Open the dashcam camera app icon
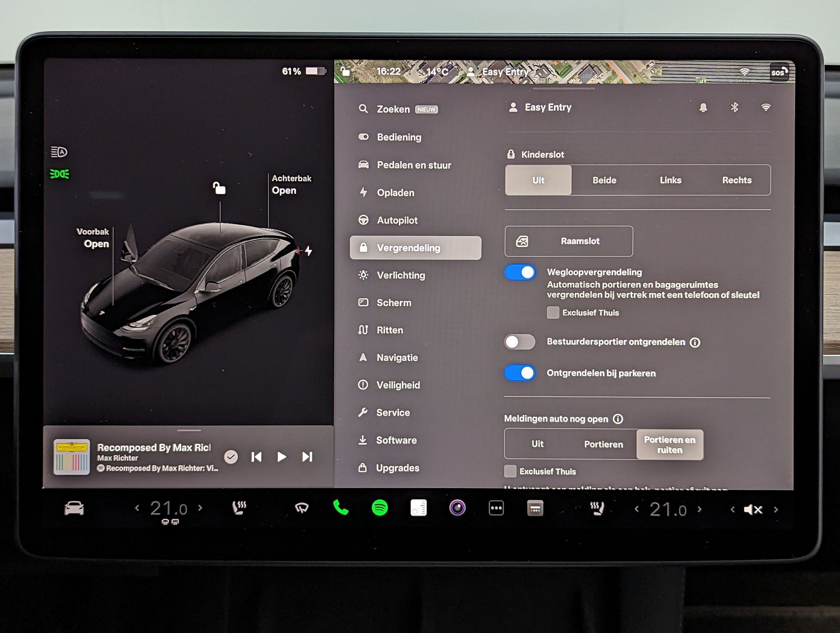This screenshot has height=633, width=840. click(457, 508)
